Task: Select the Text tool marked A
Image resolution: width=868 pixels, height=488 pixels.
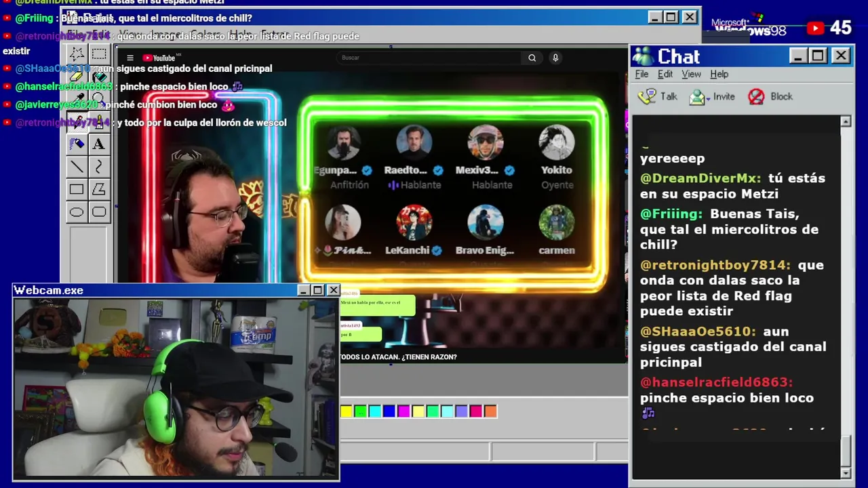Action: [99, 144]
